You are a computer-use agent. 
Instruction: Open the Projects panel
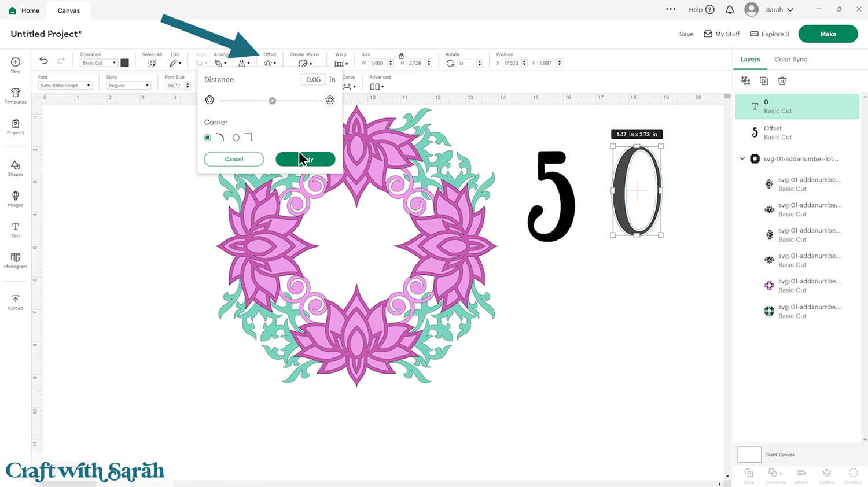coord(16,127)
